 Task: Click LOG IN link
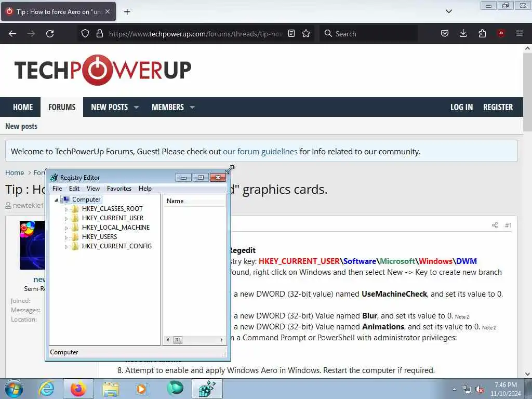click(461, 107)
